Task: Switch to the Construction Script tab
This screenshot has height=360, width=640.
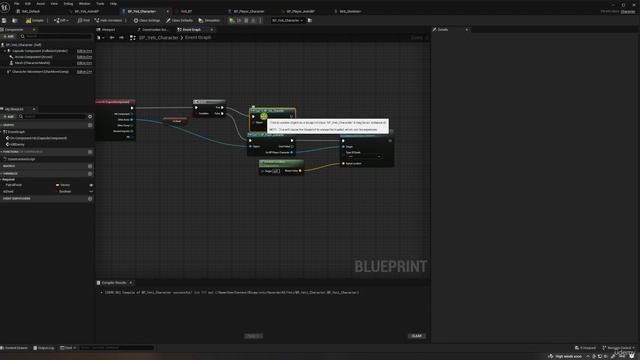Action: [x=154, y=30]
